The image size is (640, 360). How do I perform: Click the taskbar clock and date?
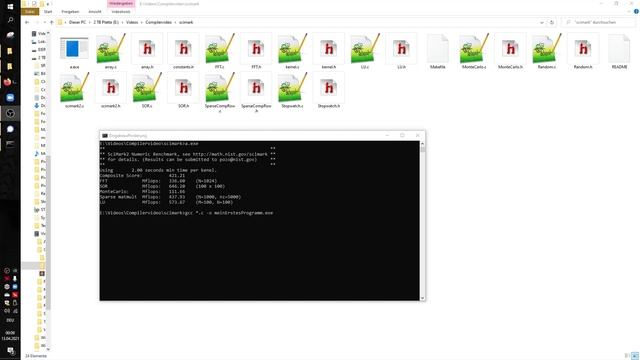click(x=10, y=336)
